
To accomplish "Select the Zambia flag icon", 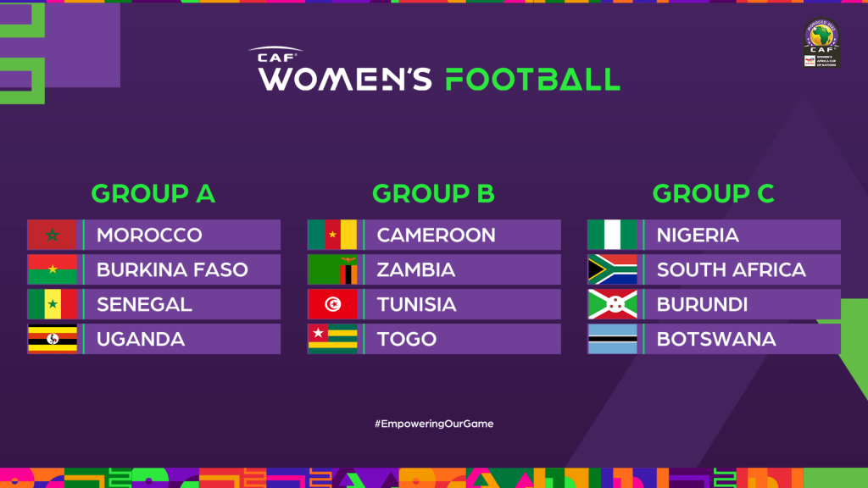I will coord(332,269).
